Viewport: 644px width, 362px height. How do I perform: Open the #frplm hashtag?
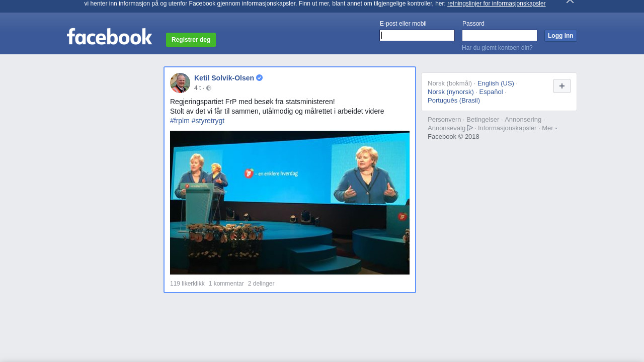[x=180, y=121]
